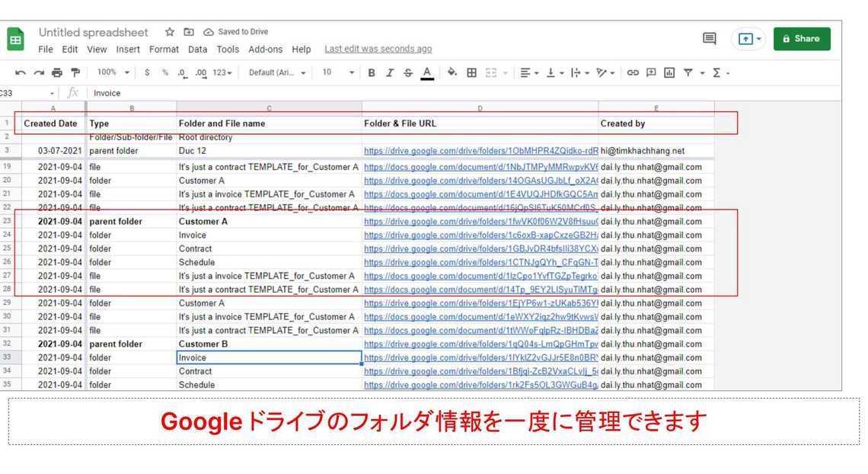Image resolution: width=868 pixels, height=474 pixels.
Task: Click the print icon
Action: click(57, 73)
